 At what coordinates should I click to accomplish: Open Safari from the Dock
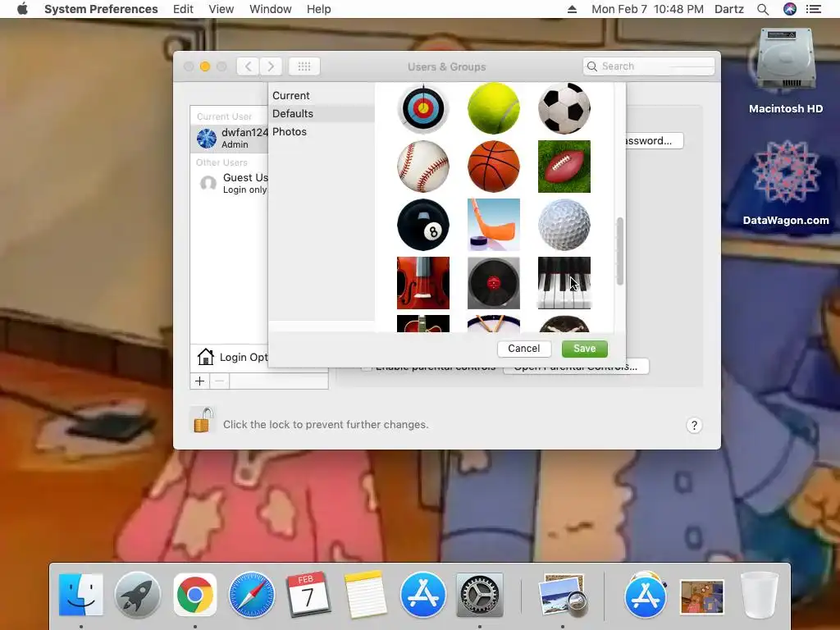pyautogui.click(x=252, y=595)
